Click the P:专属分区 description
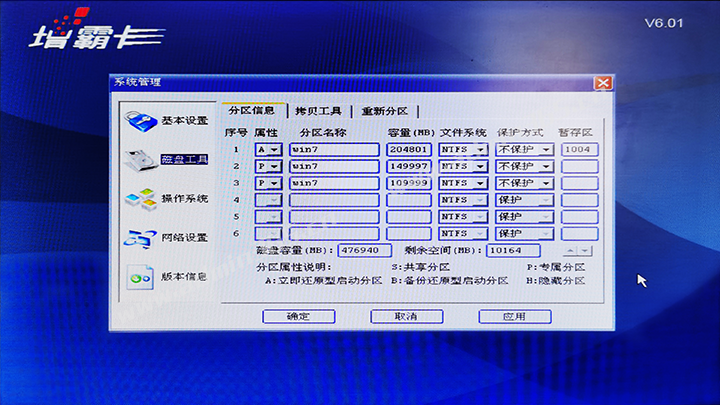The width and height of the screenshot is (720, 405). click(x=556, y=267)
